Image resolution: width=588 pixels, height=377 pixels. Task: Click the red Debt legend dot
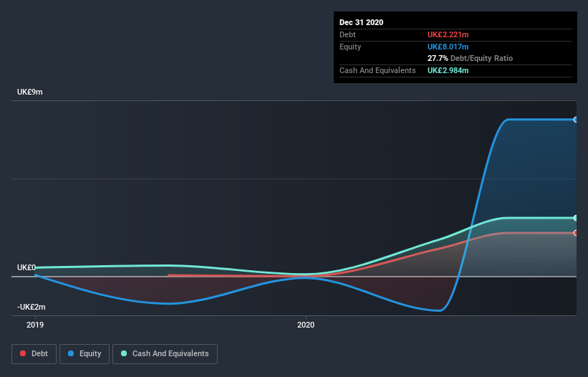(23, 353)
